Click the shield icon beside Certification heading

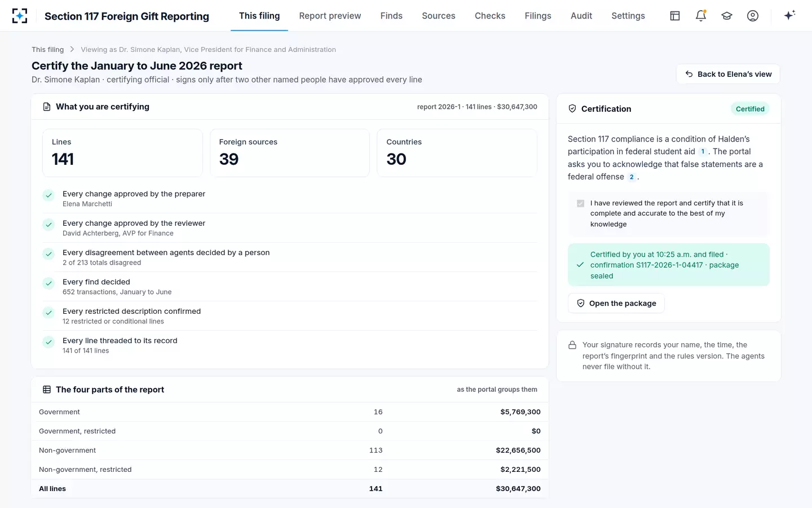point(572,109)
